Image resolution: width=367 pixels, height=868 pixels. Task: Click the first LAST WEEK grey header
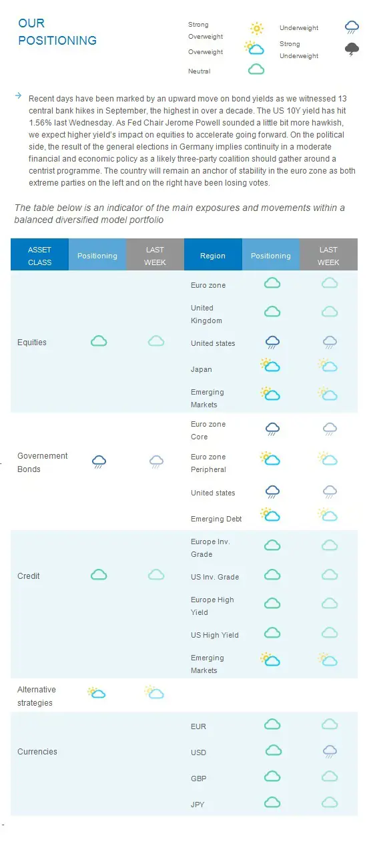[x=155, y=256]
